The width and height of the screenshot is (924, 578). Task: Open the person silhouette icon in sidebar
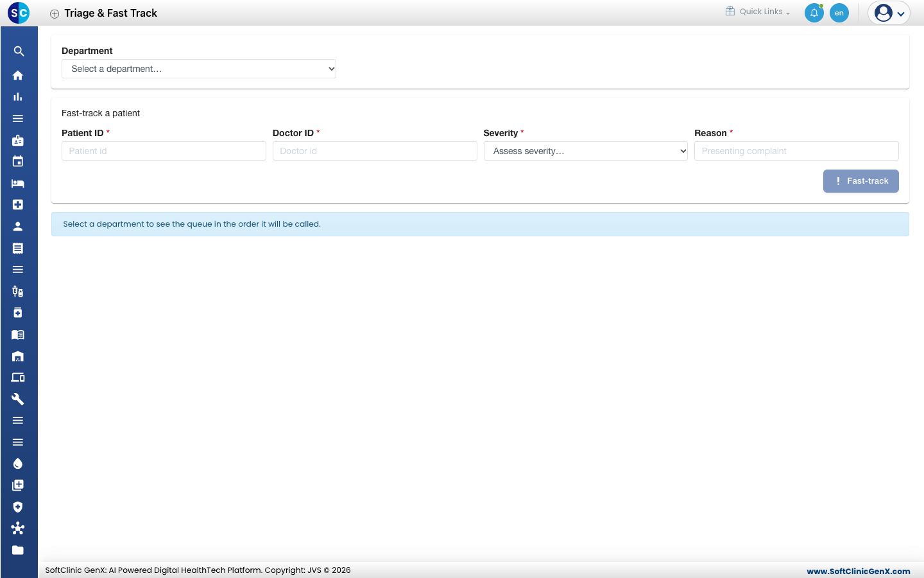[18, 226]
